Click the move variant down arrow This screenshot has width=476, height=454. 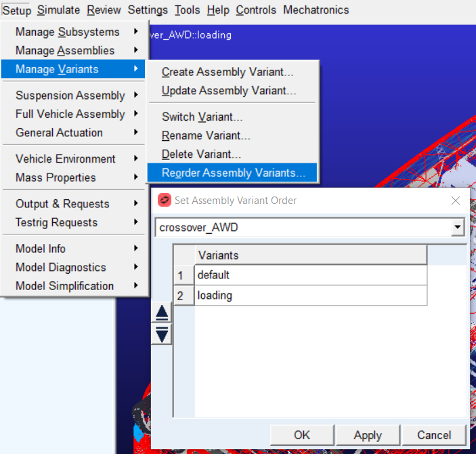click(162, 333)
